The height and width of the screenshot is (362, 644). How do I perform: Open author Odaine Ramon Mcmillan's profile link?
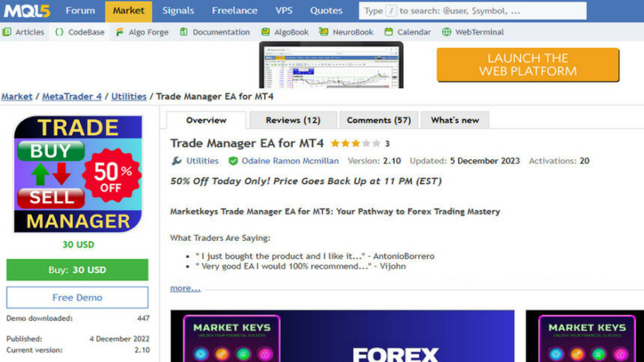289,161
